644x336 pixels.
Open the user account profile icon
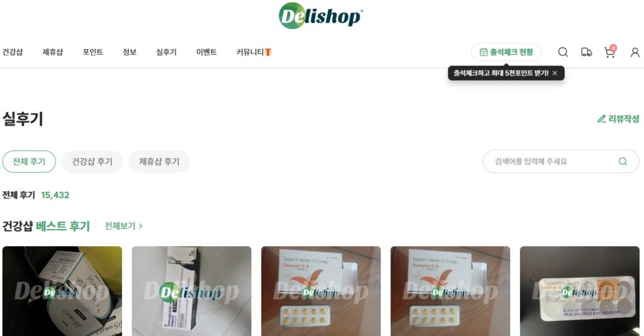point(635,52)
